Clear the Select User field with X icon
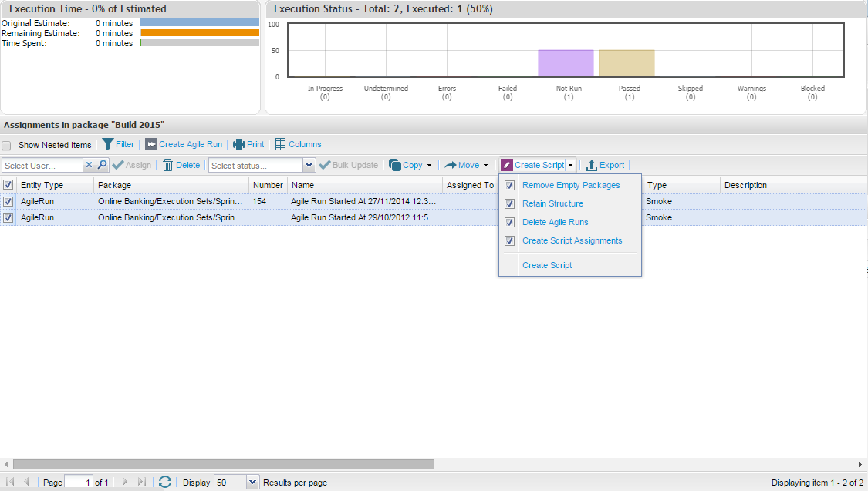The image size is (868, 491). 89,165
